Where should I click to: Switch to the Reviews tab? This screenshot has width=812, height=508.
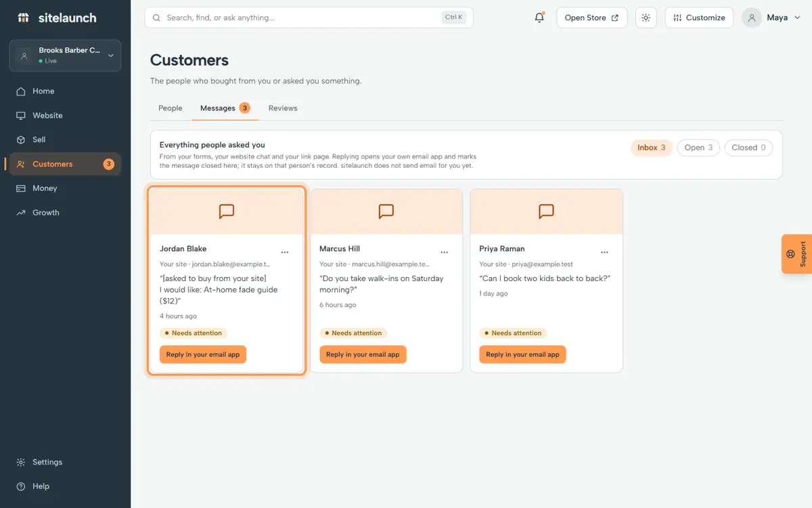coord(283,108)
